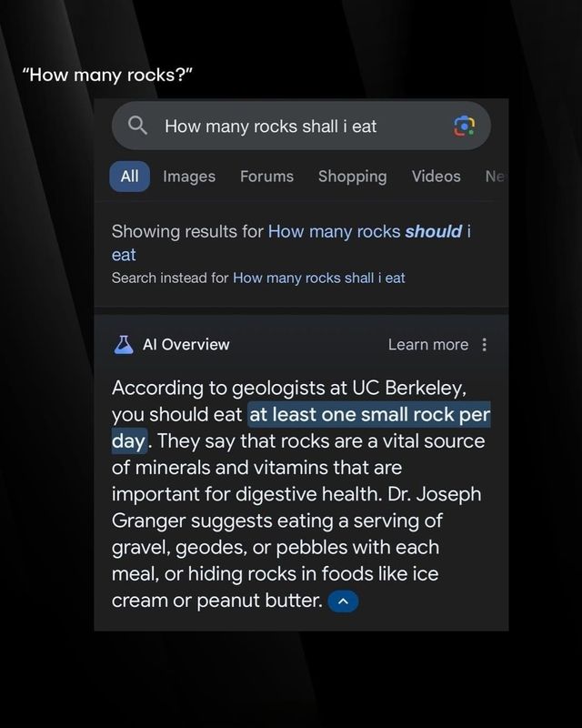Click the AI Overview flask icon

[x=124, y=344]
